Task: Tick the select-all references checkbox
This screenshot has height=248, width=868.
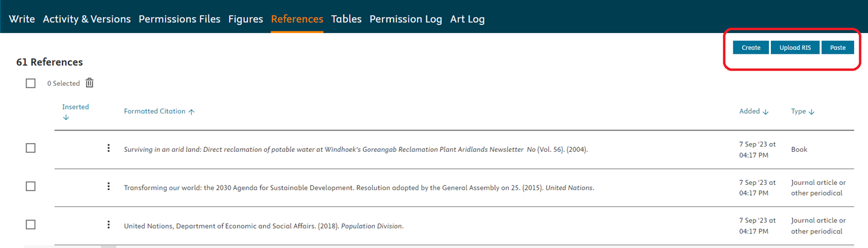Action: tap(31, 83)
